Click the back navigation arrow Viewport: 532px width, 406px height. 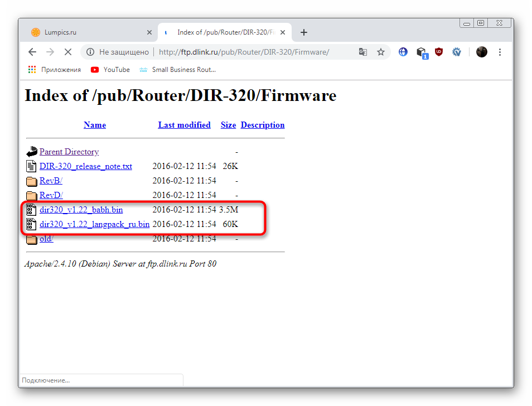pos(32,52)
